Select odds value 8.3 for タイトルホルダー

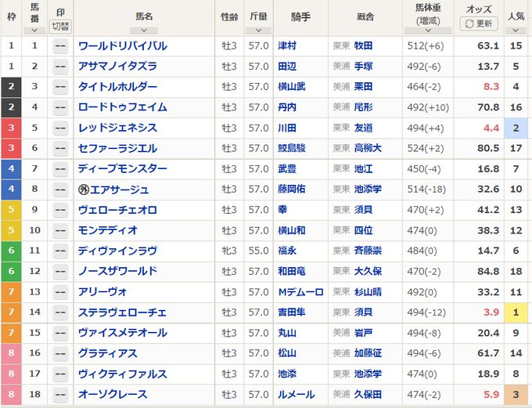pyautogui.click(x=491, y=87)
